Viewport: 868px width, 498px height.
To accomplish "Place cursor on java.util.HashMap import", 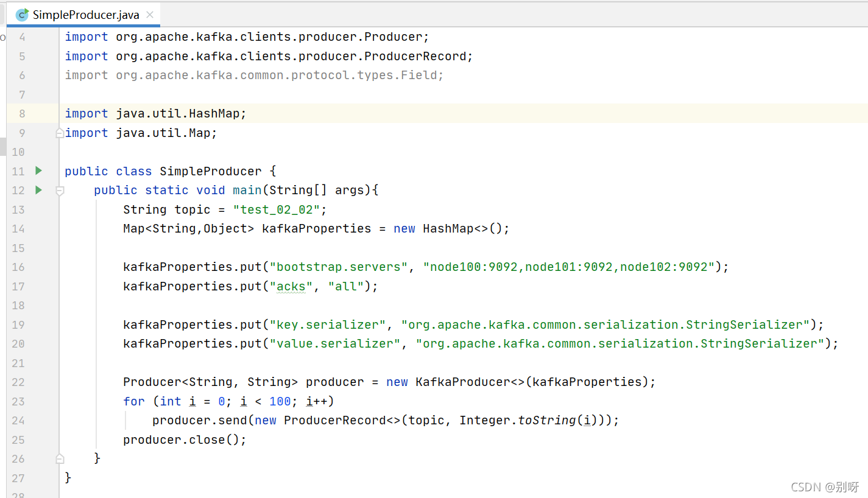I will click(x=155, y=113).
